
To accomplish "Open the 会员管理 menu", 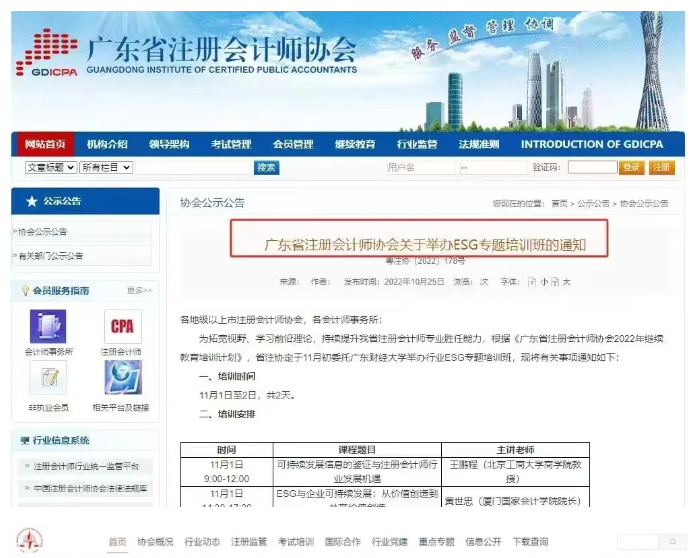I will click(x=293, y=144).
